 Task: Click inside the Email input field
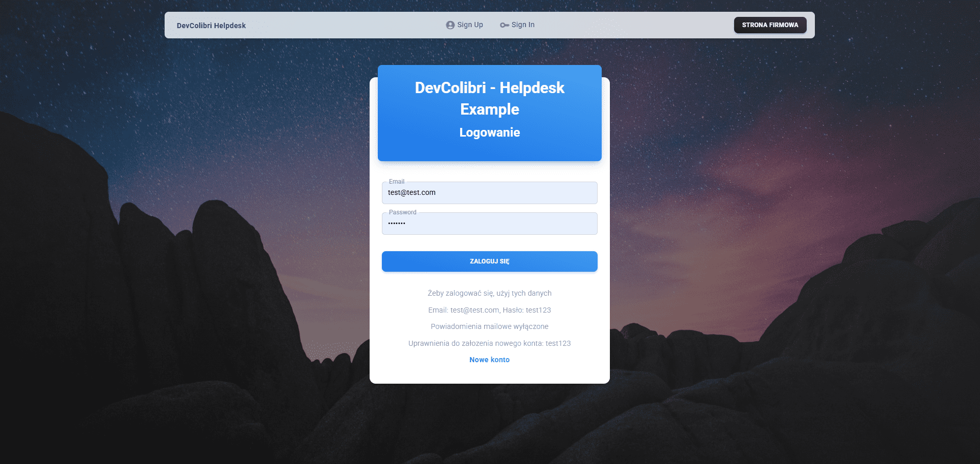click(489, 193)
